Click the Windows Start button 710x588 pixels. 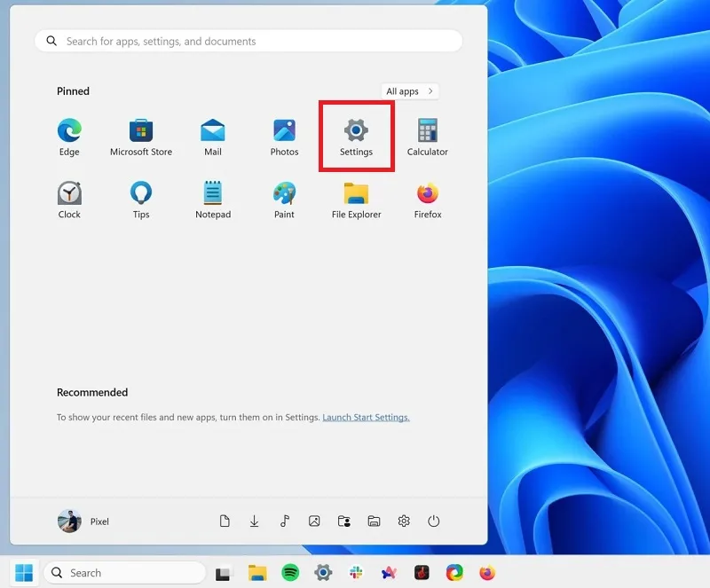click(24, 573)
